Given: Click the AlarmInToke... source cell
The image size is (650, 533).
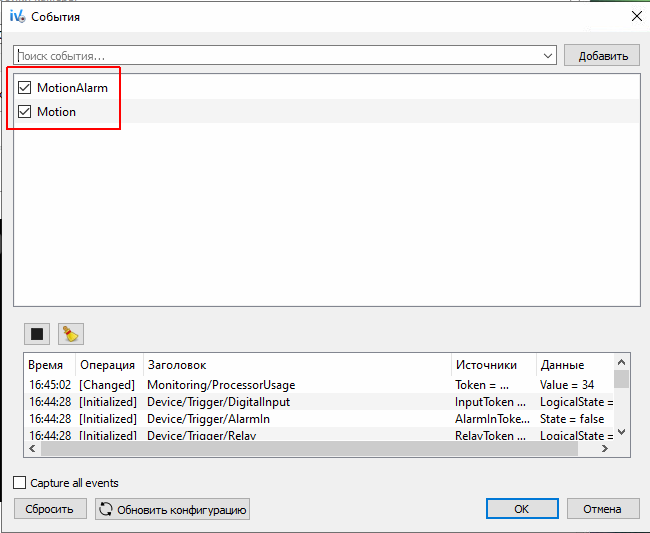Looking at the screenshot, I should tap(492, 419).
